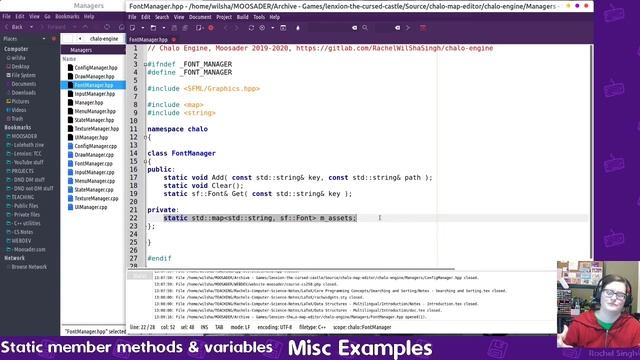Open the color chooser droplet icon
The height and width of the screenshot is (360, 640).
(x=298, y=28)
